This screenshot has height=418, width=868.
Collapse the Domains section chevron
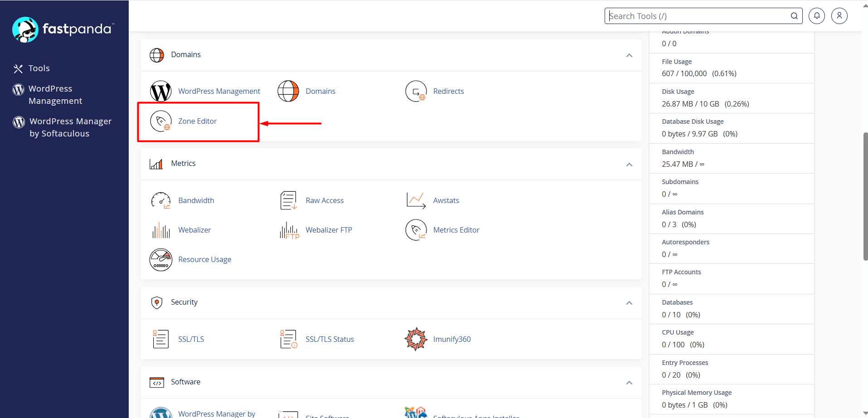[629, 55]
